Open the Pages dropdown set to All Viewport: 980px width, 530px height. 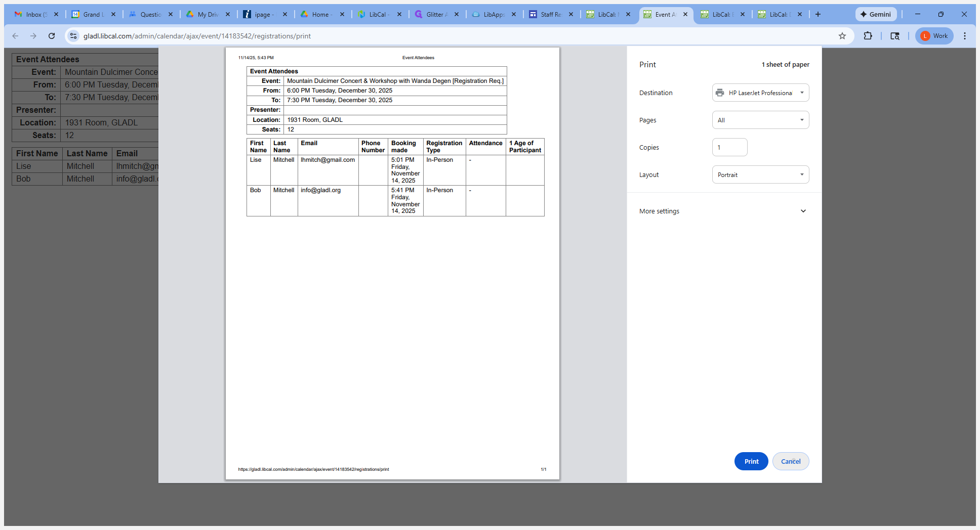click(760, 120)
